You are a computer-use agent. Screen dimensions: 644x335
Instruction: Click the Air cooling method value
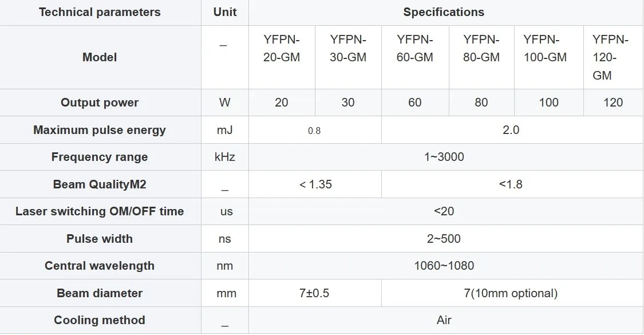point(444,320)
